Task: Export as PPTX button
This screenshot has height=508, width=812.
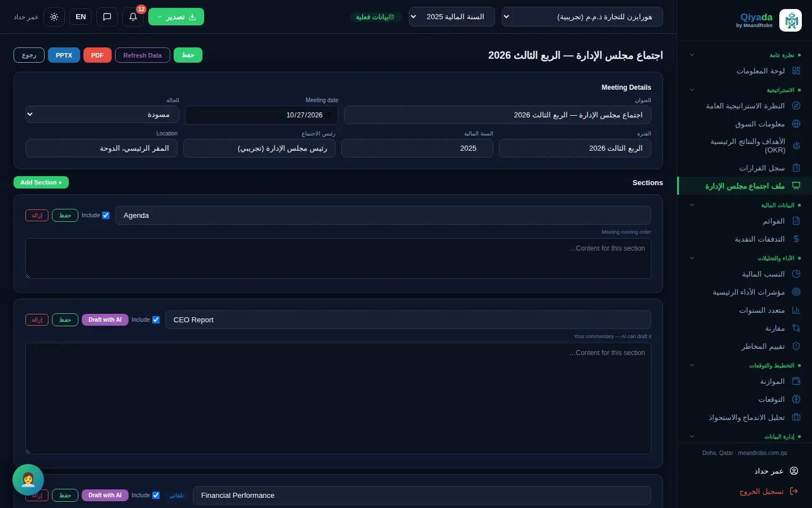Action: coord(64,55)
